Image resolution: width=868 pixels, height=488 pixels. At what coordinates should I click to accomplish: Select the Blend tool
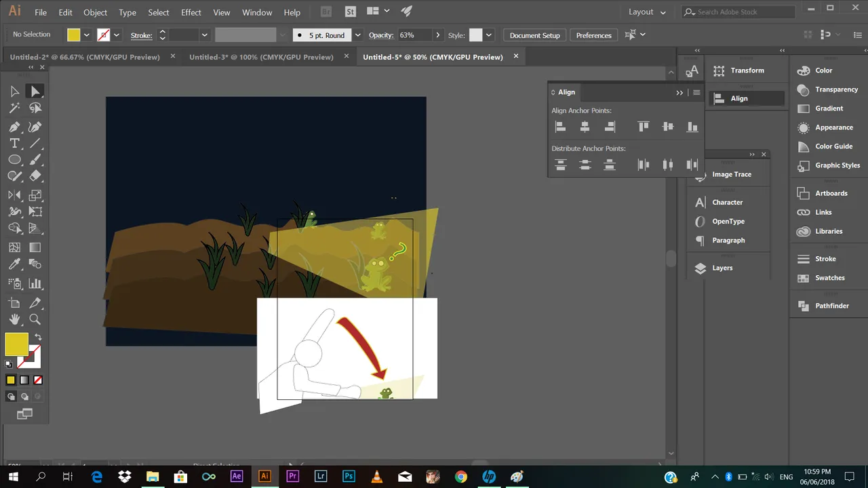point(35,264)
